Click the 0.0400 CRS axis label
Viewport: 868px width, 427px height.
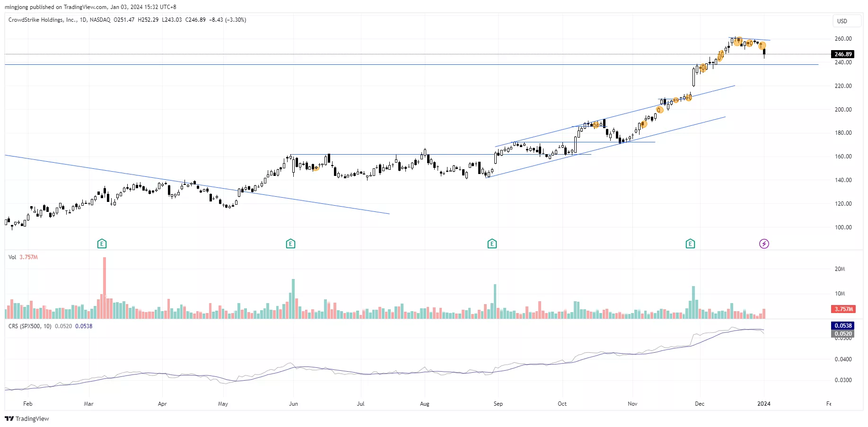(x=843, y=359)
